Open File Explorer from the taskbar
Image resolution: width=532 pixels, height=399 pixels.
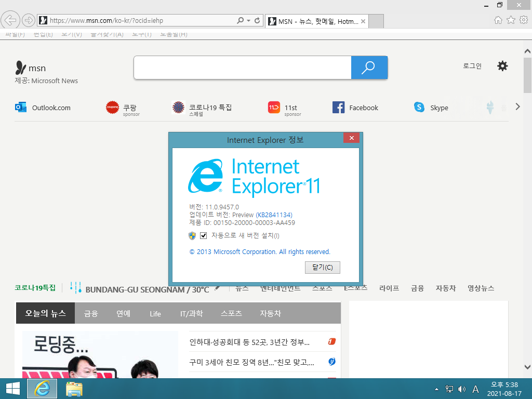[74, 389]
